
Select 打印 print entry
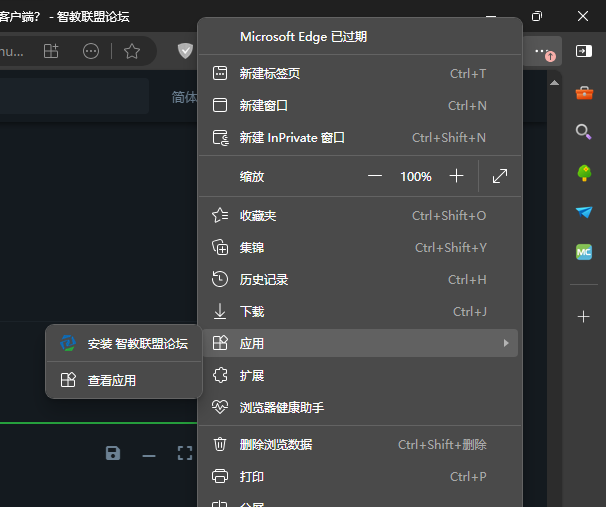(360, 477)
